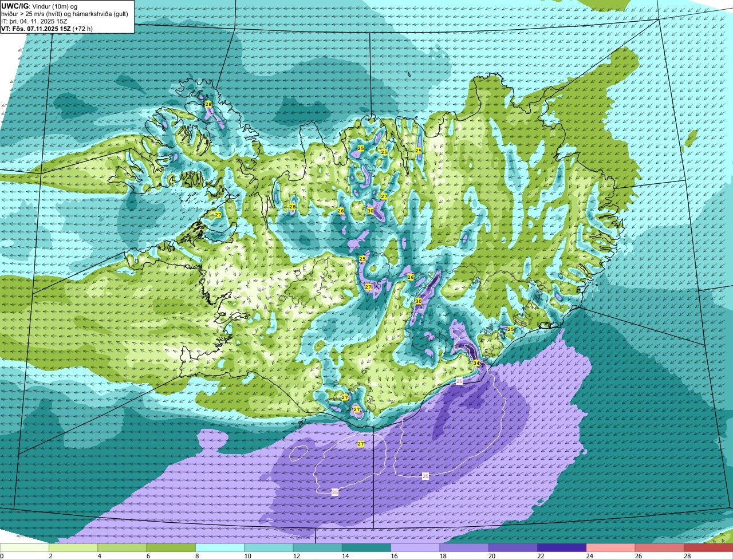Viewport: 733px width, 560px height.
Task: Click the 12–14 m/s medium teal legend swatch
Action: click(318, 548)
